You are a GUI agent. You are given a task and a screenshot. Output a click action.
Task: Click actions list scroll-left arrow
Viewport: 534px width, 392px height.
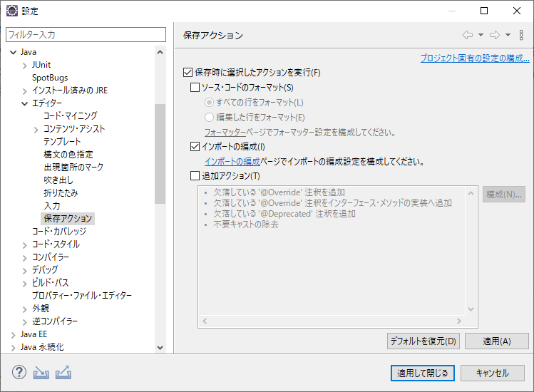(x=205, y=321)
